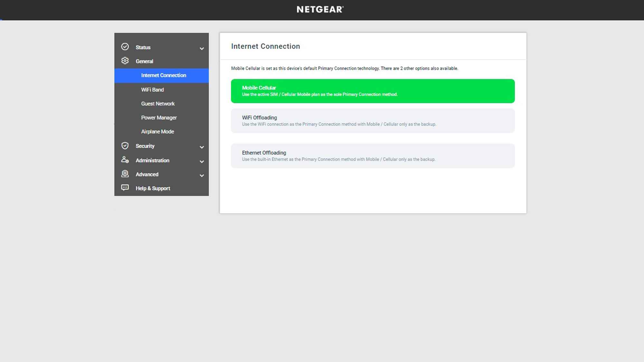Click the NETGEAR logo at top
Image resolution: width=644 pixels, height=362 pixels.
tap(320, 9)
